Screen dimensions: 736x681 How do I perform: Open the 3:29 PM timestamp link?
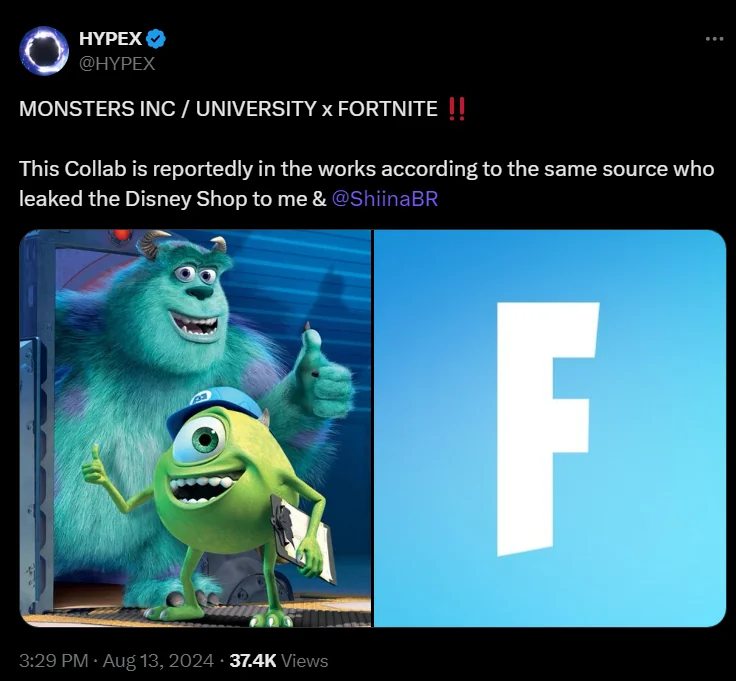pyautogui.click(x=54, y=660)
